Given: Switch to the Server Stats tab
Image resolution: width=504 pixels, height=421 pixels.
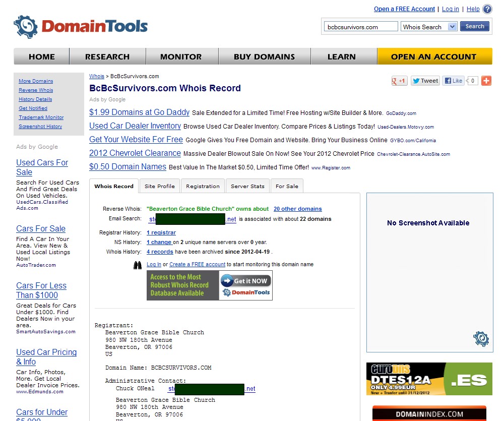Looking at the screenshot, I should click(247, 186).
